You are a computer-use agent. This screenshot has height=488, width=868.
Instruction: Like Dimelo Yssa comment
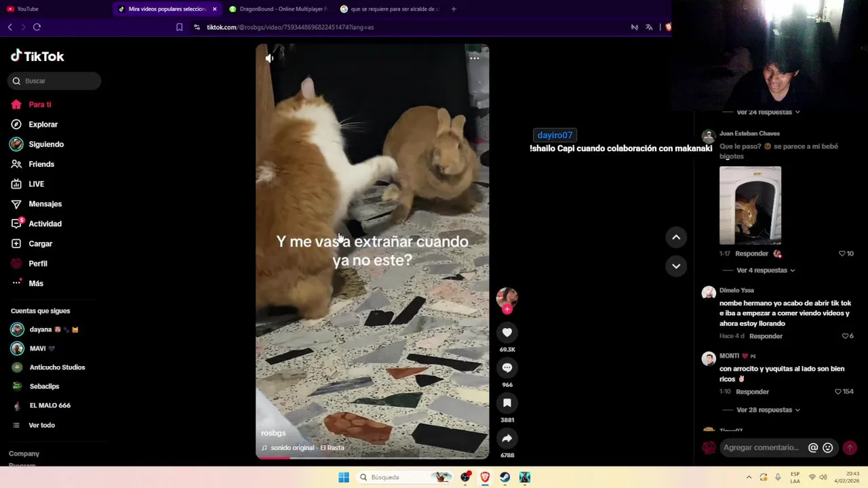[x=845, y=336]
